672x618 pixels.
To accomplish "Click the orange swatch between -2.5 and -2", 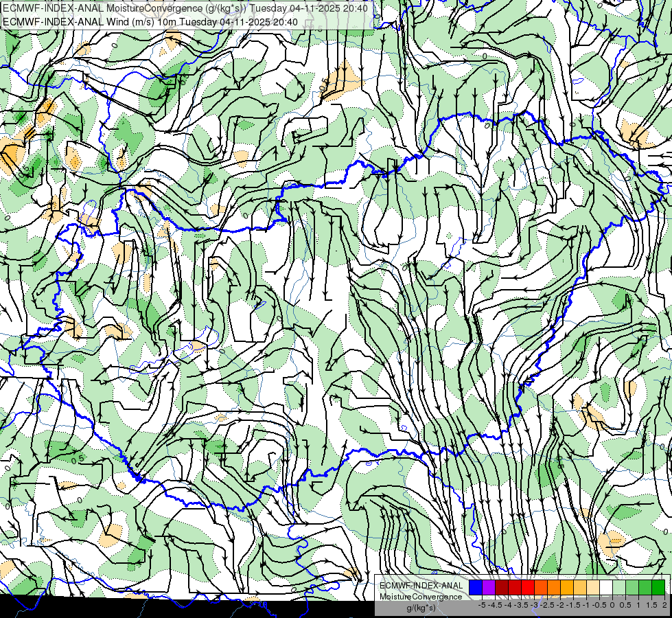I will (x=554, y=587).
